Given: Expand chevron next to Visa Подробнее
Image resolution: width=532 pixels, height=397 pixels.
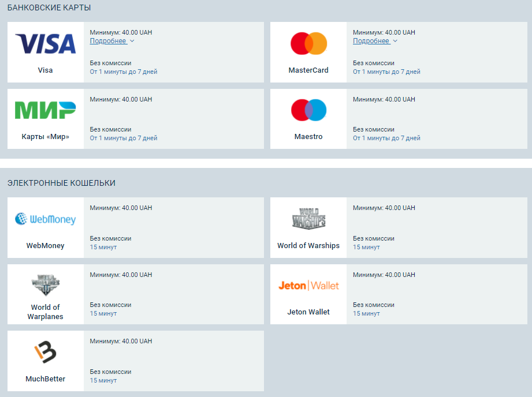Looking at the screenshot, I should tap(132, 41).
